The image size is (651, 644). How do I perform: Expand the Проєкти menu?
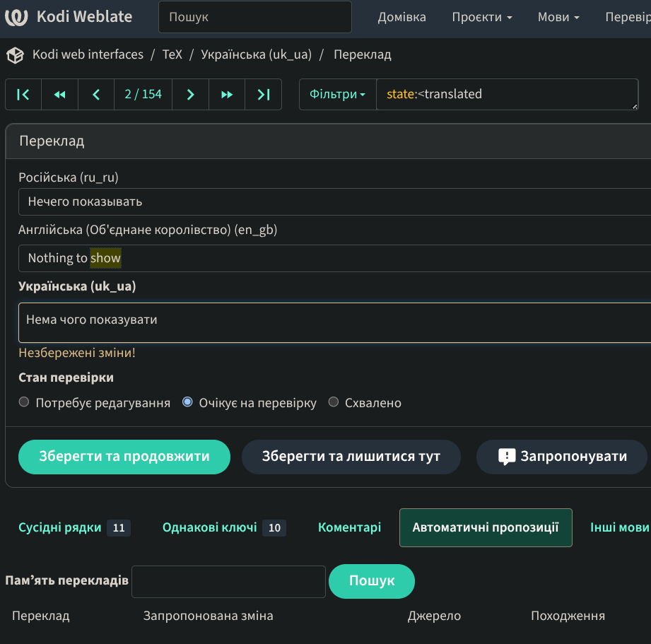tap(482, 18)
